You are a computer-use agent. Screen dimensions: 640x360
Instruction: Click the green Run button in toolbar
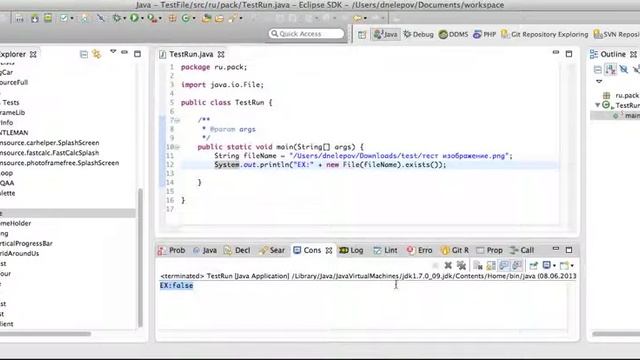tap(134, 18)
